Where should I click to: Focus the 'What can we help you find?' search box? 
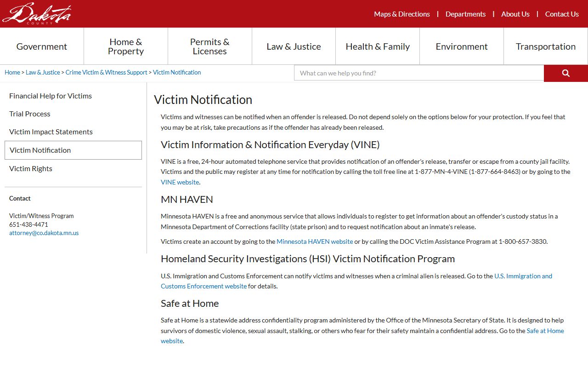pyautogui.click(x=419, y=73)
